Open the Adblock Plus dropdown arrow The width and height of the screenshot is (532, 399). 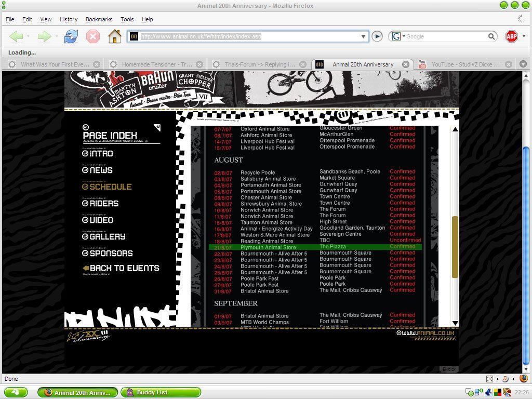coord(524,36)
